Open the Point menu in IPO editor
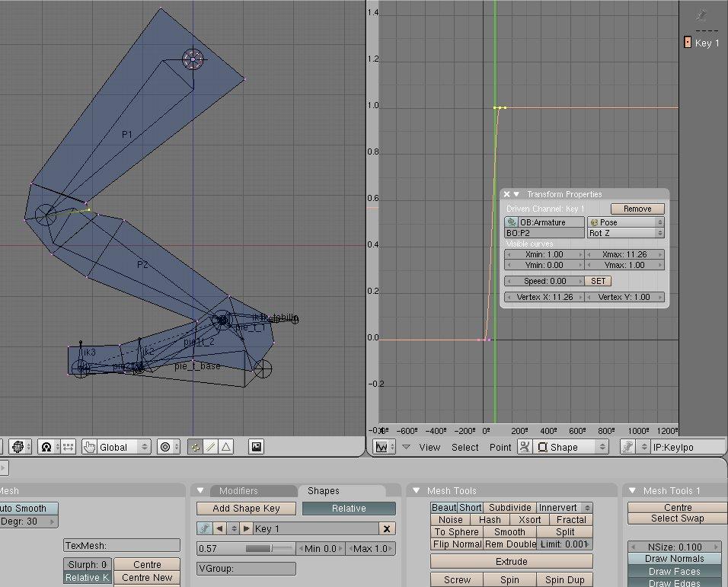The height and width of the screenshot is (587, 728). coord(500,448)
